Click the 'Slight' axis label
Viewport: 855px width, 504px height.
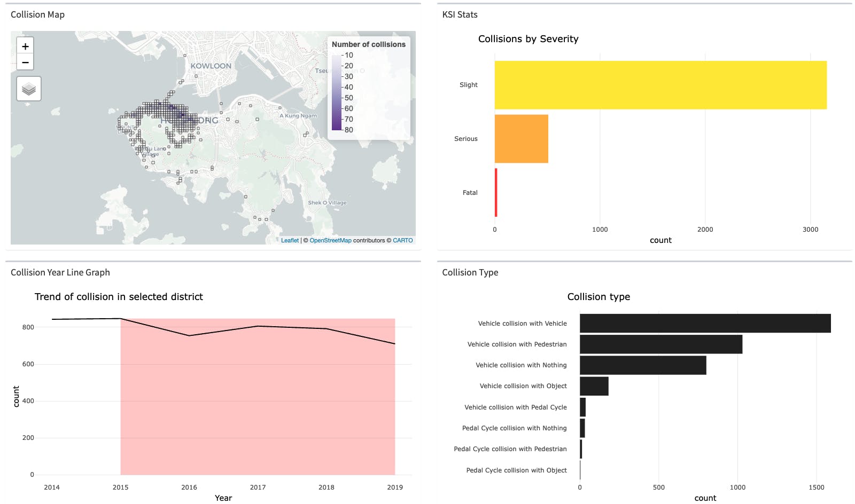coord(469,85)
